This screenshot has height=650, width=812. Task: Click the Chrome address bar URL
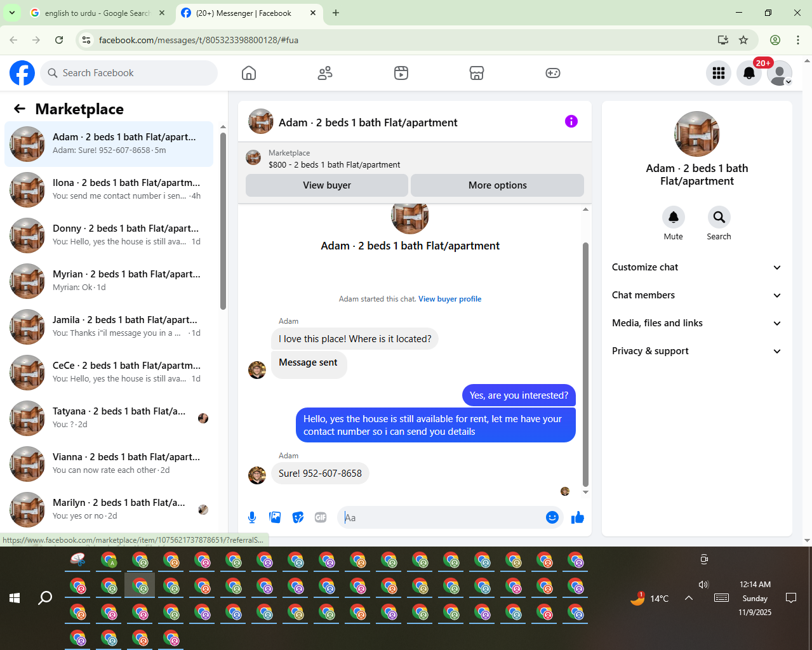[199, 40]
